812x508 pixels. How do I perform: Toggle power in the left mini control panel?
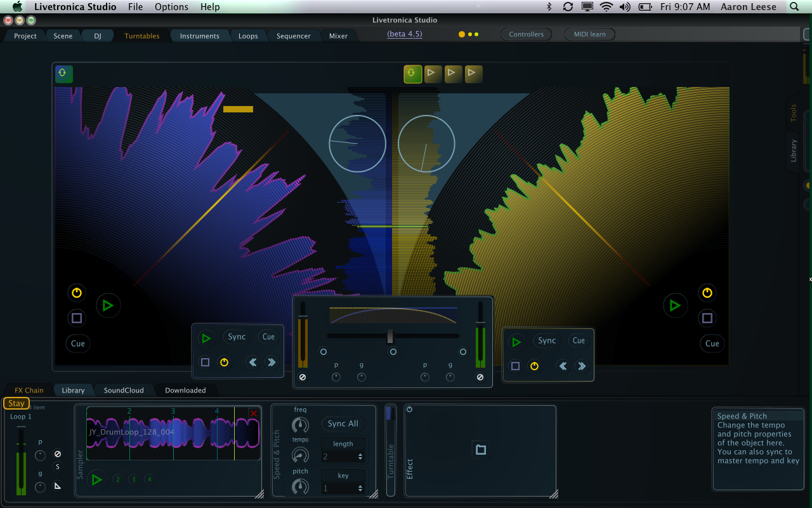[x=224, y=363]
